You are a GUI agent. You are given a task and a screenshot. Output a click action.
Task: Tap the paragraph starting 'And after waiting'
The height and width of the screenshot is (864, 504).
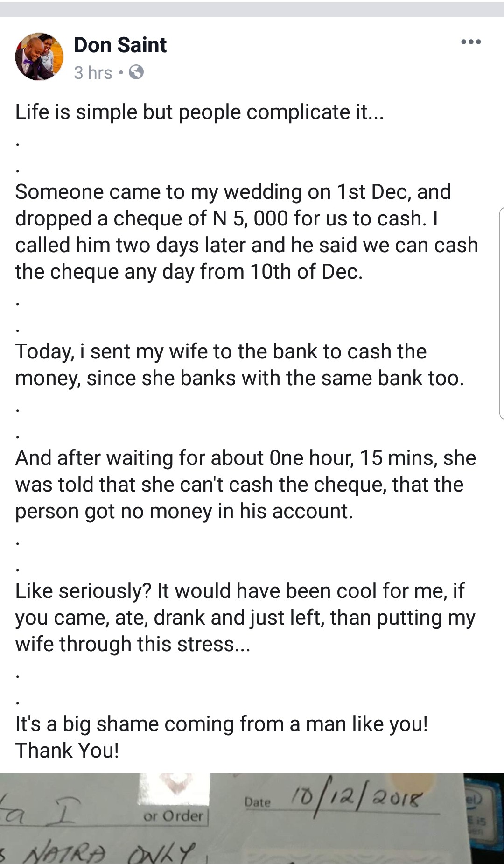245,484
